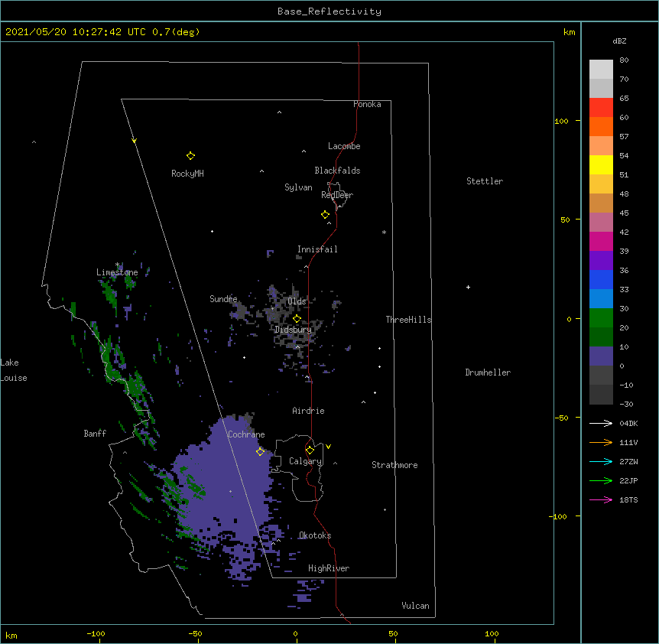
Task: Click the magenta 18TS arrow in legend
Action: pyautogui.click(x=601, y=499)
